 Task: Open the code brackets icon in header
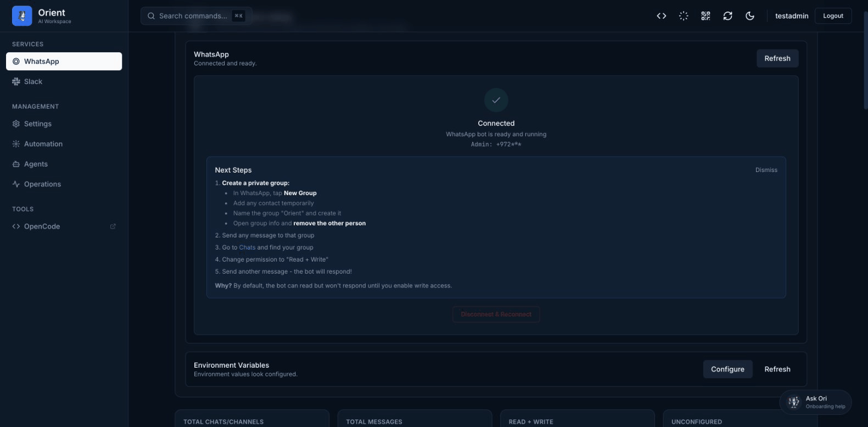662,16
